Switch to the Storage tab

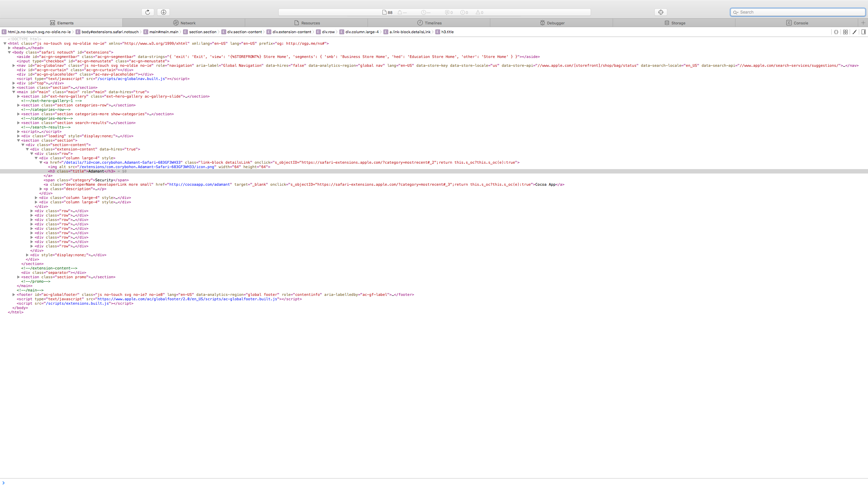click(675, 23)
